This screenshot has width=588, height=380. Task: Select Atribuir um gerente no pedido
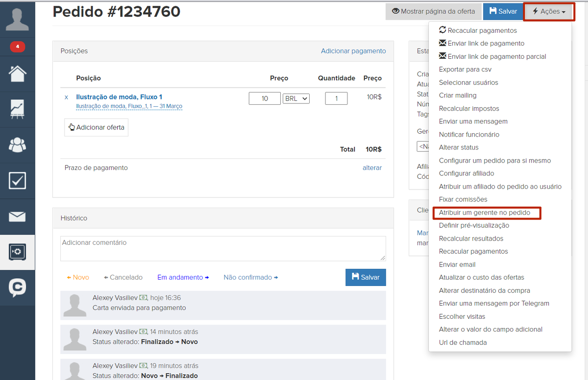(484, 213)
